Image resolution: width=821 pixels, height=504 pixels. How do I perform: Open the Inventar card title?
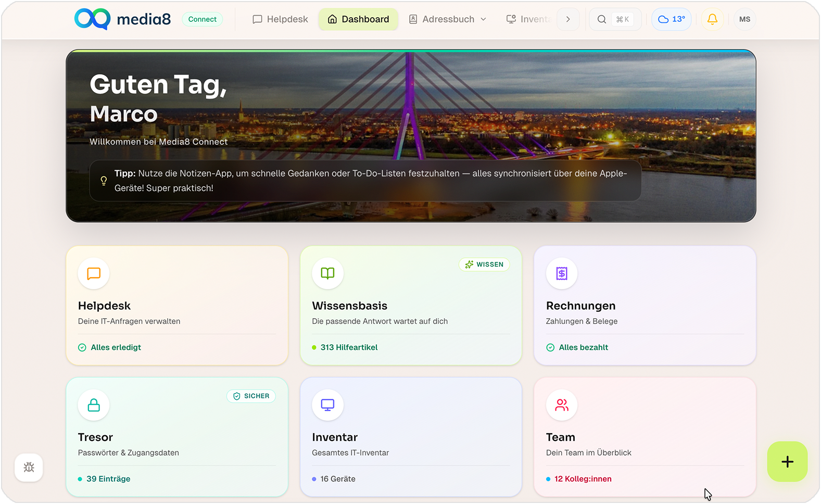(335, 437)
